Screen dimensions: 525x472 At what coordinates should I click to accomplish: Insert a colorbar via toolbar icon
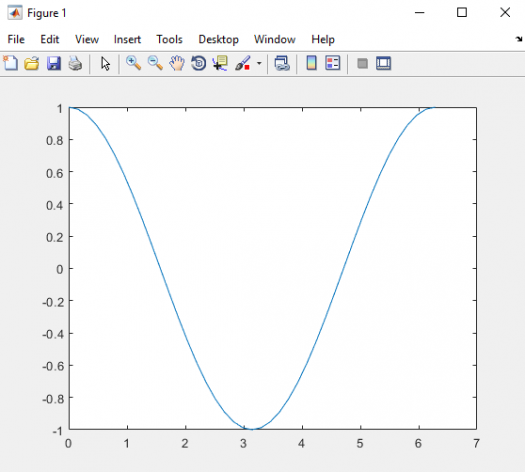(312, 63)
